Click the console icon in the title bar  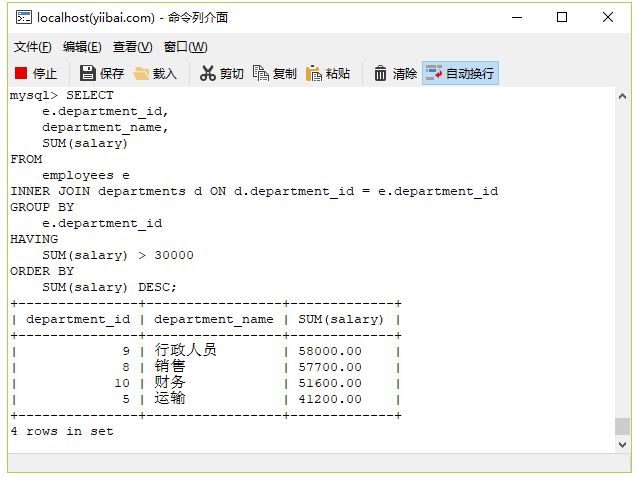click(x=24, y=18)
